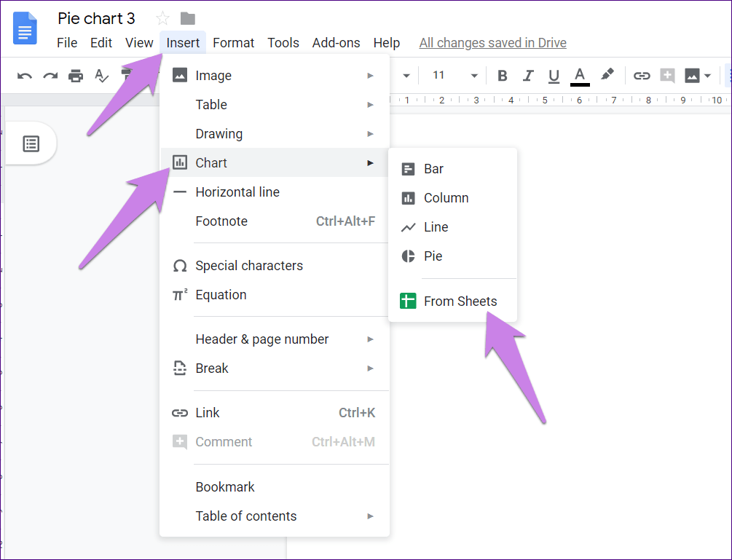Click the font size value 11
Viewport: 732px width, 560px height.
pyautogui.click(x=438, y=75)
